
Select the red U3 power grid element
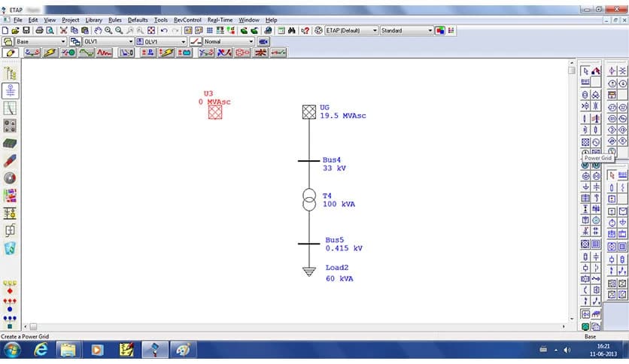tap(215, 112)
